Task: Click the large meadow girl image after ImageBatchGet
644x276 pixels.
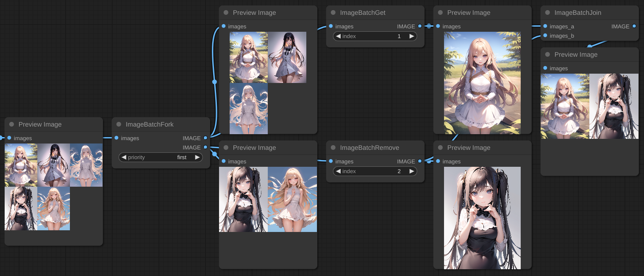Action: coord(482,83)
